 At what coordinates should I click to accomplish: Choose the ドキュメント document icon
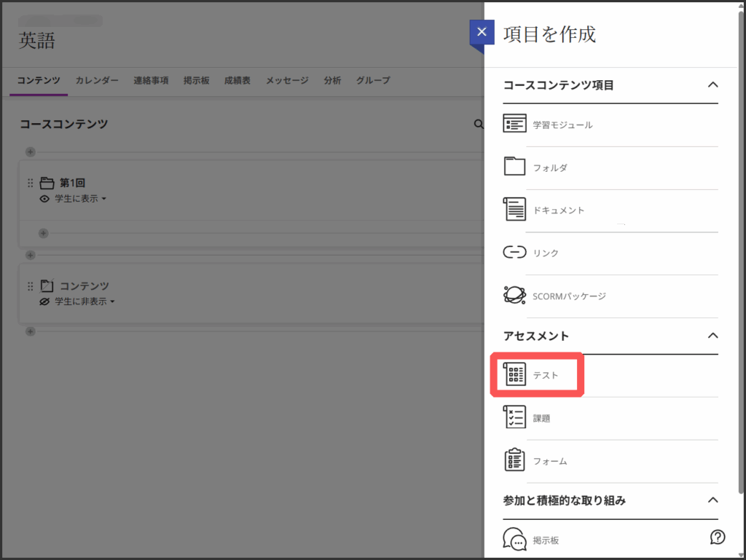[514, 210]
